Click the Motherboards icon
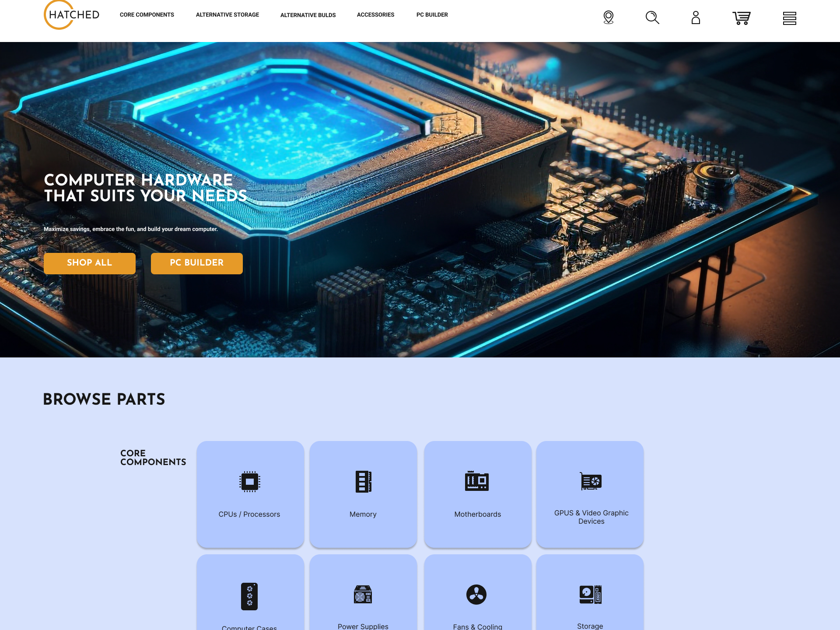 tap(477, 481)
